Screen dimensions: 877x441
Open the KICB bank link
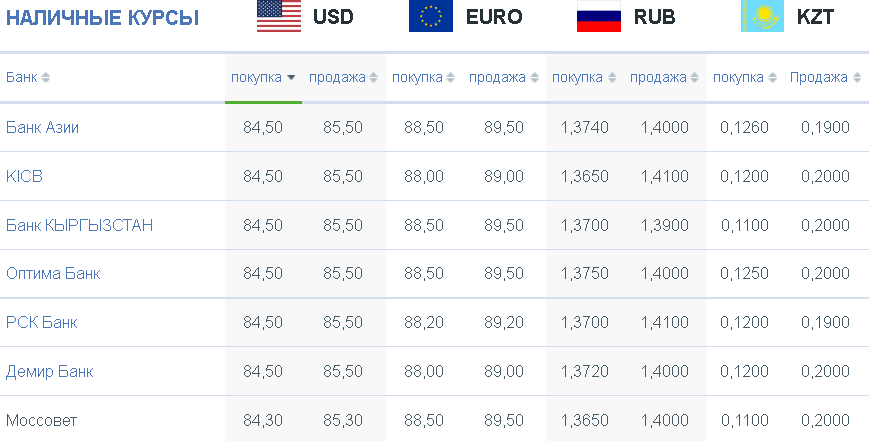(24, 176)
